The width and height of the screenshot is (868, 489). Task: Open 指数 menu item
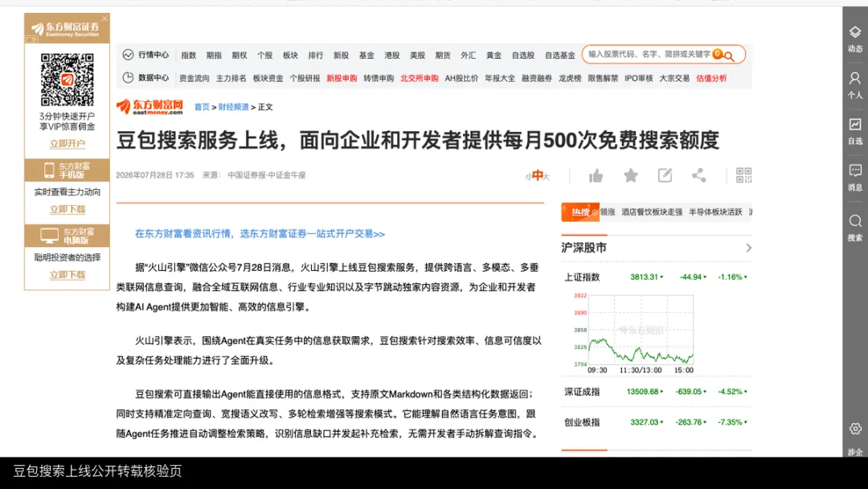tap(188, 55)
